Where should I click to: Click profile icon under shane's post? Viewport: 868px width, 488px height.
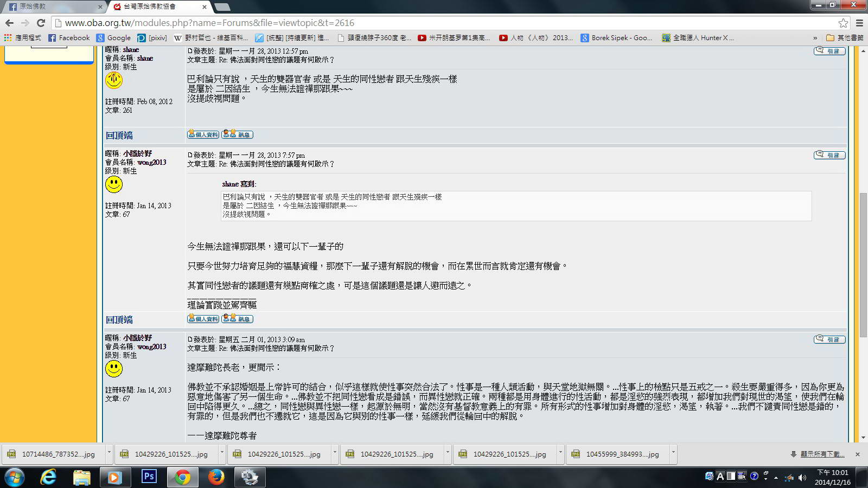coord(203,134)
